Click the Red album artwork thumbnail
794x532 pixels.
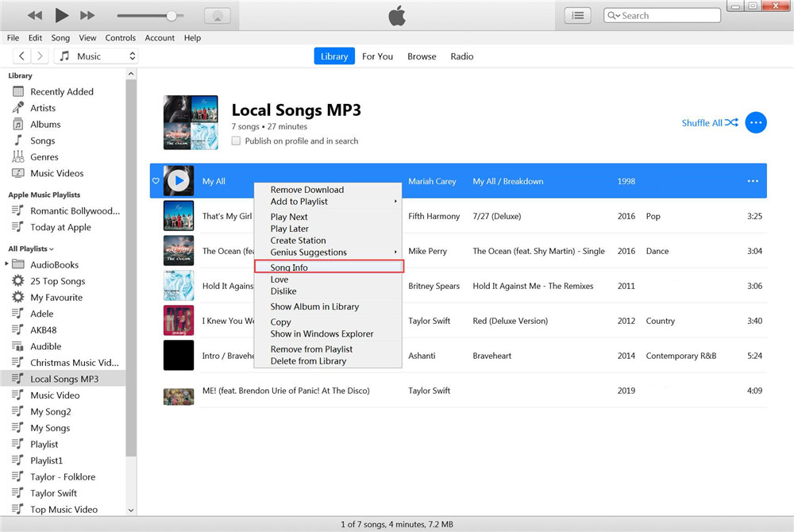coord(178,321)
